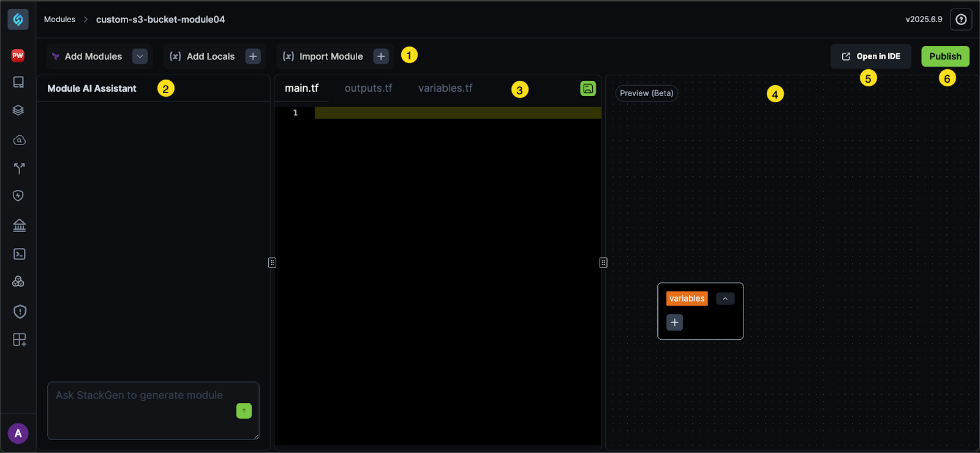Screen dimensions: 980x453
Task: Open the cubes modules sidebar icon
Action: pyautogui.click(x=18, y=282)
